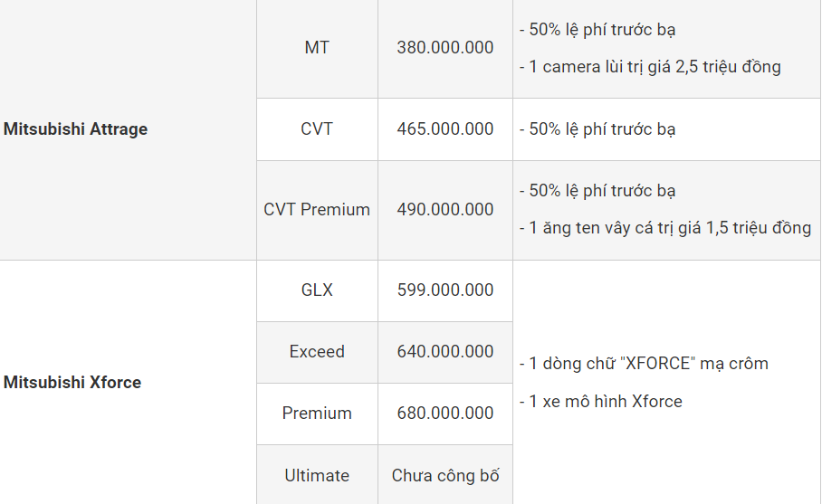Click the 640.000.000 price
Image resolution: width=822 pixels, height=504 pixels.
tap(445, 352)
